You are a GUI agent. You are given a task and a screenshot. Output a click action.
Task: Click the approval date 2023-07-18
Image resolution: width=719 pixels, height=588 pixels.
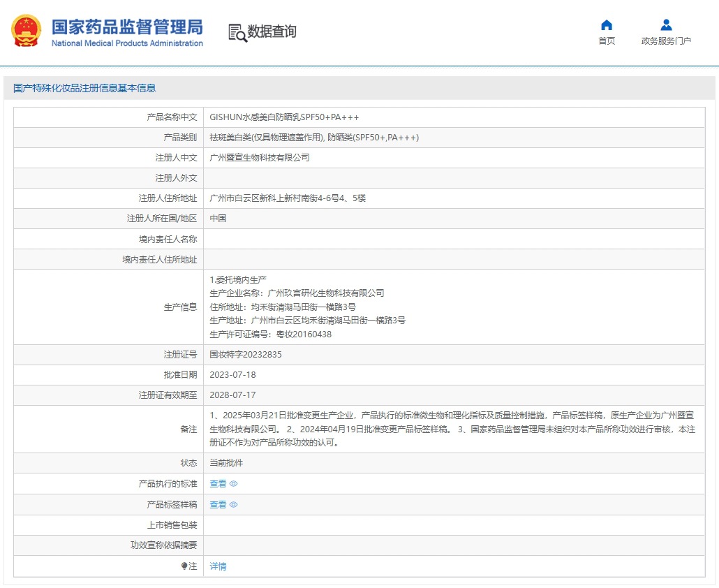point(232,375)
